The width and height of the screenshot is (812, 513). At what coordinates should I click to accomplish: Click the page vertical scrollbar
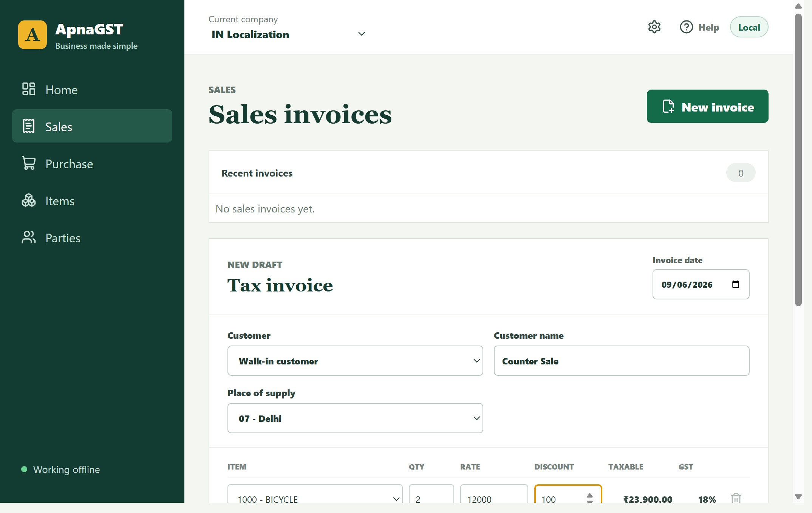pyautogui.click(x=798, y=160)
